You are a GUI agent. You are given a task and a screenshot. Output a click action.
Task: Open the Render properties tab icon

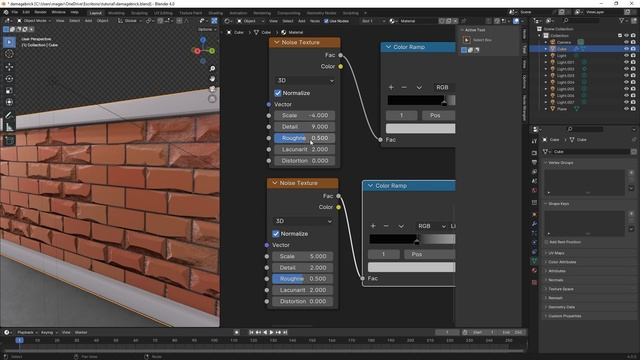click(x=534, y=153)
